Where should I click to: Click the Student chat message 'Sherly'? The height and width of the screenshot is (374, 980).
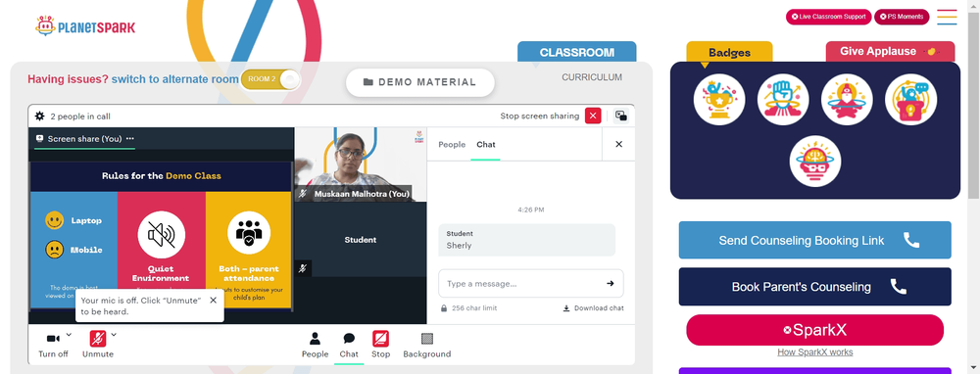pyautogui.click(x=527, y=240)
